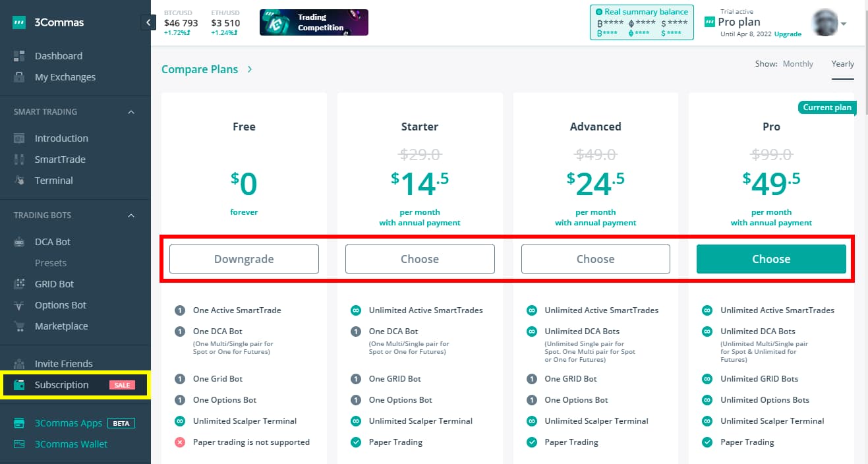Click the Invite Friends gift icon
Viewport: 868px width, 464px height.
pyautogui.click(x=19, y=364)
